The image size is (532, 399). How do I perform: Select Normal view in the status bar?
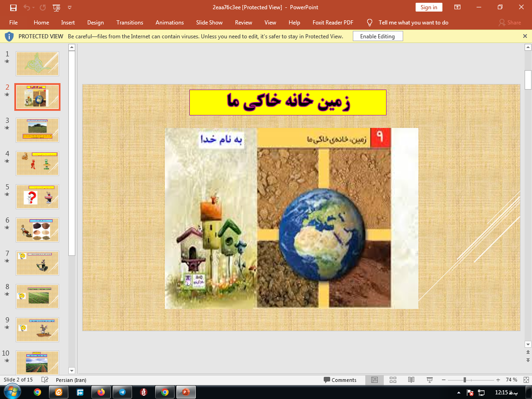click(x=374, y=380)
